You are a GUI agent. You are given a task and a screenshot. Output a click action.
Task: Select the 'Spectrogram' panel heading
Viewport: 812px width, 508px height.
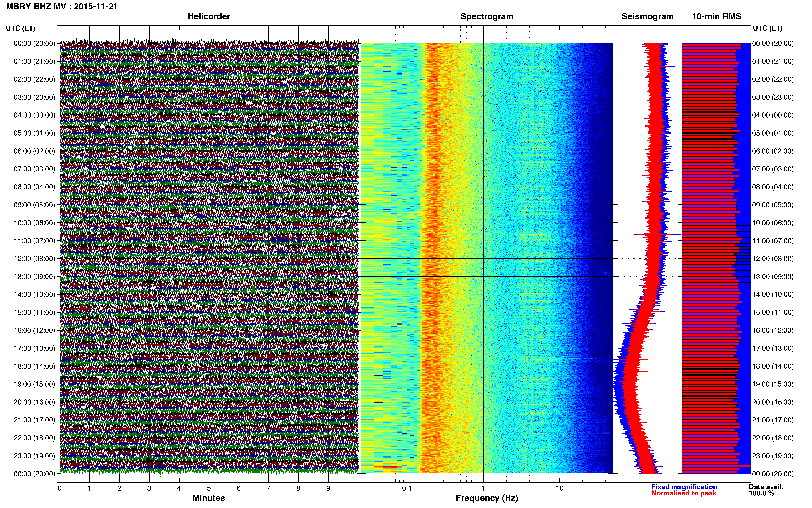click(487, 16)
